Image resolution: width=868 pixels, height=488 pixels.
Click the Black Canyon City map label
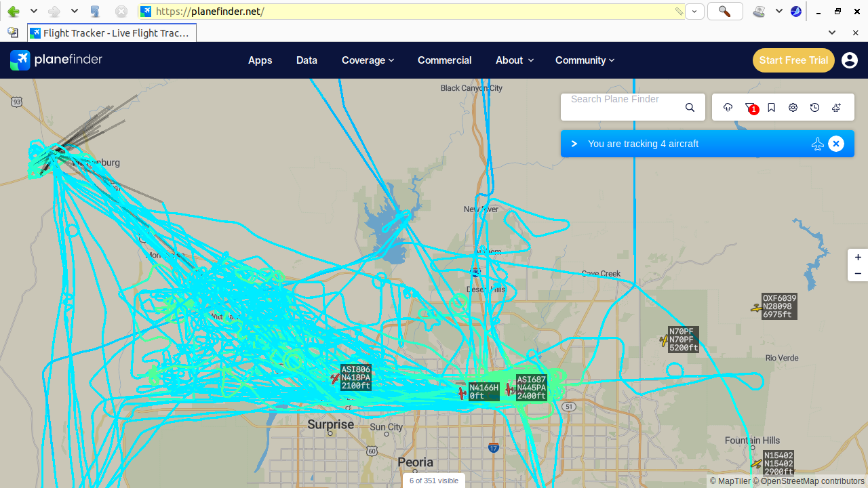[471, 88]
